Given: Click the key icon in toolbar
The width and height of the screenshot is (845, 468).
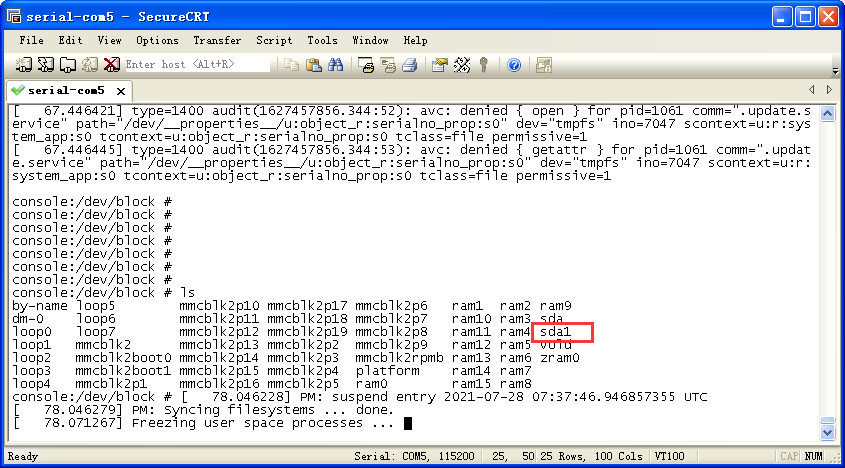Looking at the screenshot, I should coord(484,65).
